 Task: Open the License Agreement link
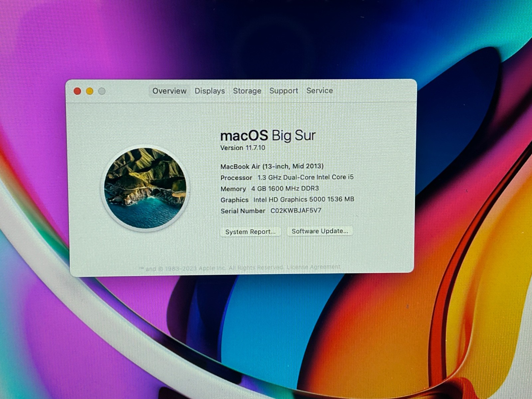tap(314, 267)
